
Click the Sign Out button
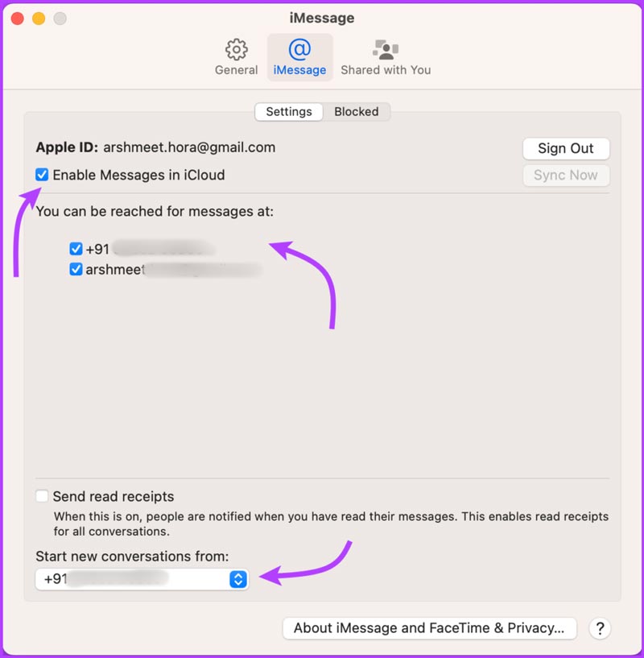tap(566, 148)
